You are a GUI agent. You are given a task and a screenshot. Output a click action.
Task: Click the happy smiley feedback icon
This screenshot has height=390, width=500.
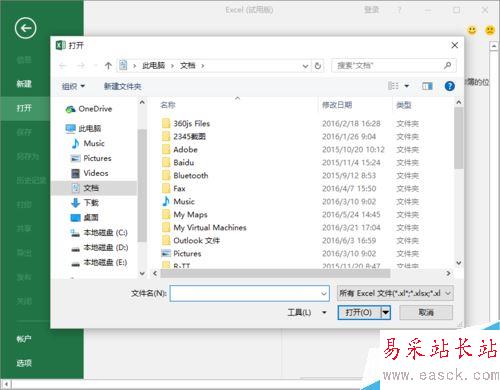coord(472,30)
